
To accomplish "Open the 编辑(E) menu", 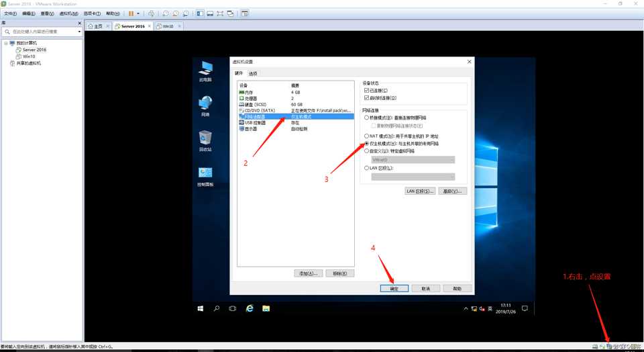I will (x=28, y=13).
